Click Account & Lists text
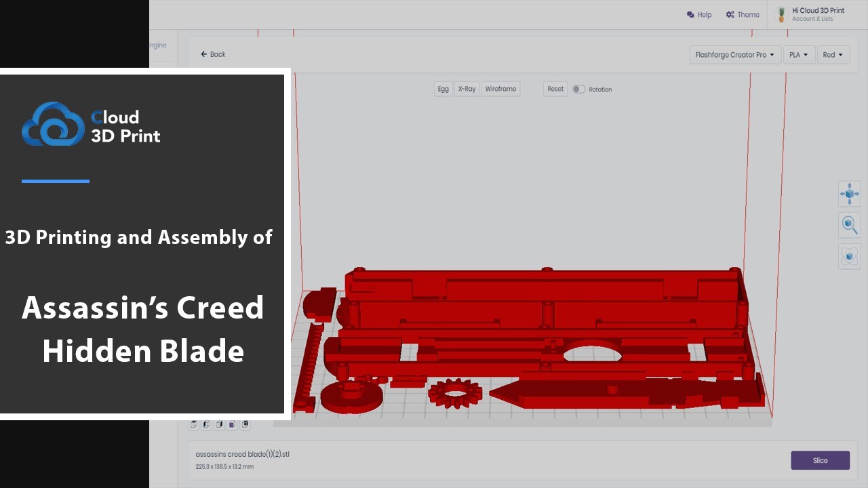868x488 pixels. [812, 19]
